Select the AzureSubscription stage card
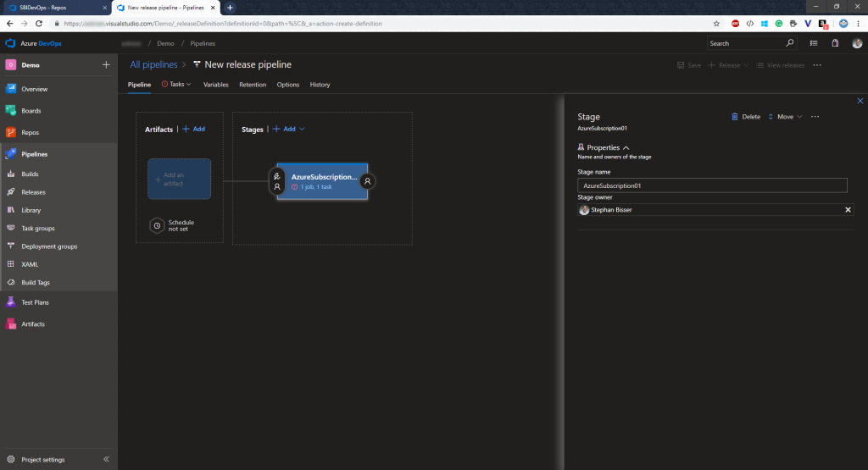868x470 pixels. click(322, 181)
